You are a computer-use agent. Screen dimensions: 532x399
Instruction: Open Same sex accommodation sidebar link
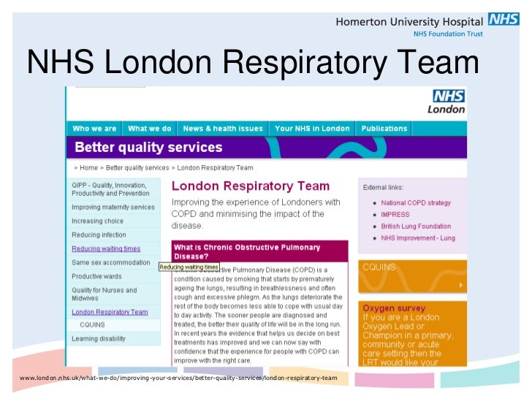[111, 262]
